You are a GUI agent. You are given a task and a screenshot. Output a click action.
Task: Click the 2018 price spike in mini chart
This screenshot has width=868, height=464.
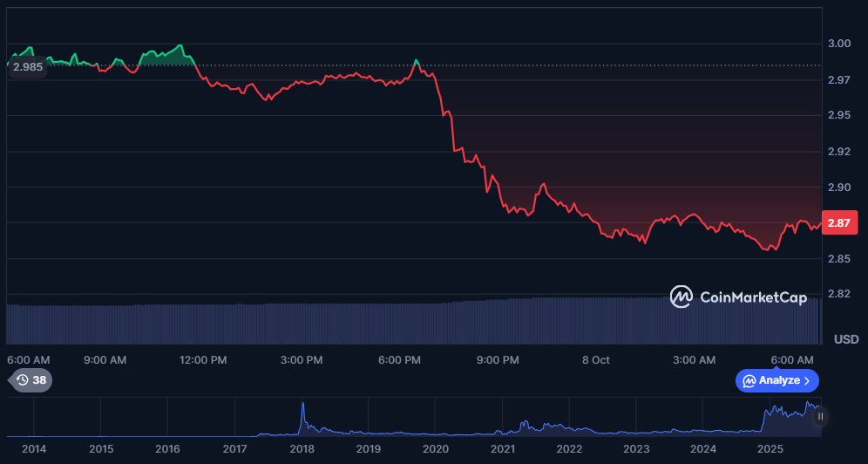(x=302, y=408)
